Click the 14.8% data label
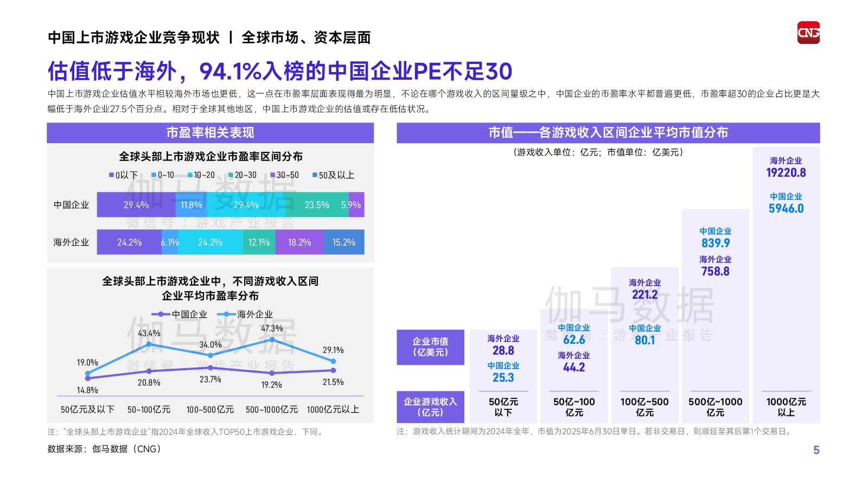This screenshot has width=868, height=488. [87, 390]
